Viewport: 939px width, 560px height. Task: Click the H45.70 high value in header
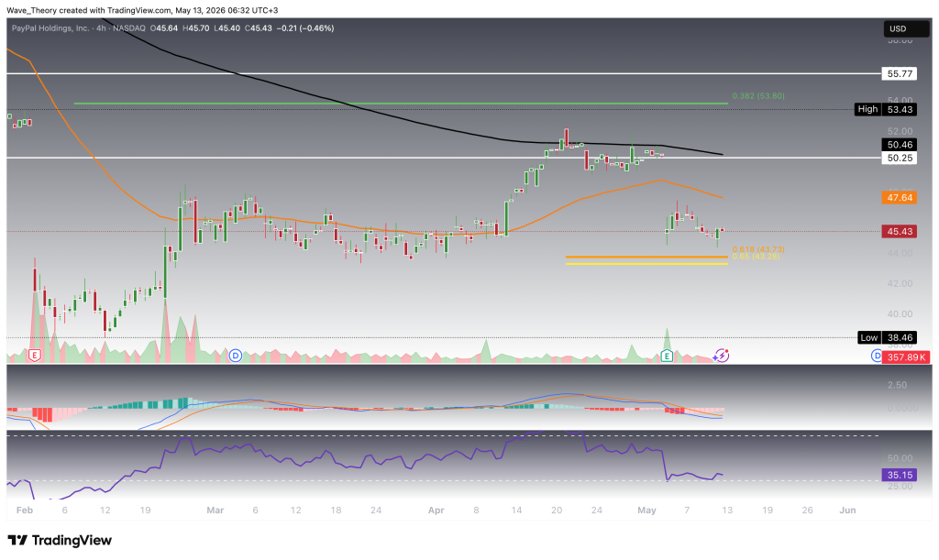[x=196, y=28]
